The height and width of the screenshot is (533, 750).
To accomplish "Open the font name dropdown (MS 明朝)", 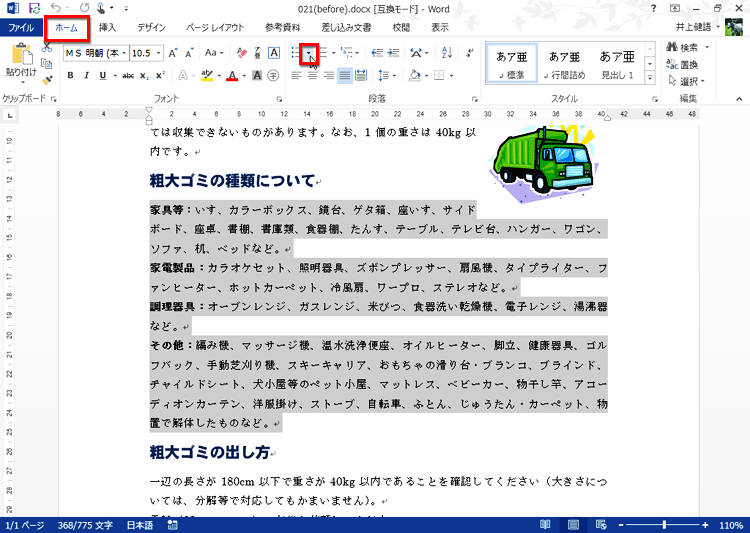I will [x=124, y=53].
